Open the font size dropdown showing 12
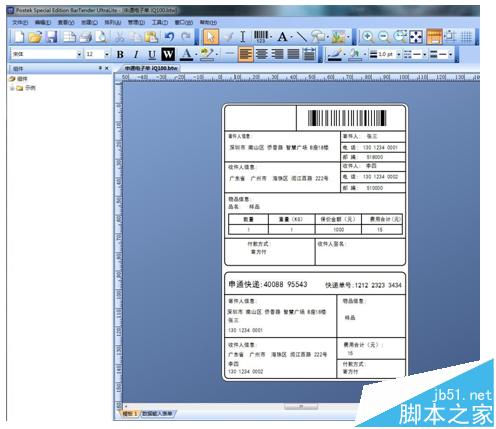This screenshot has height=429, width=496. [107, 54]
